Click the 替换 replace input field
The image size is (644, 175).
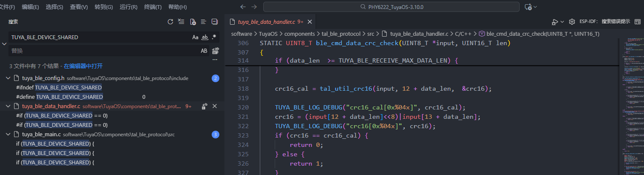[102, 51]
